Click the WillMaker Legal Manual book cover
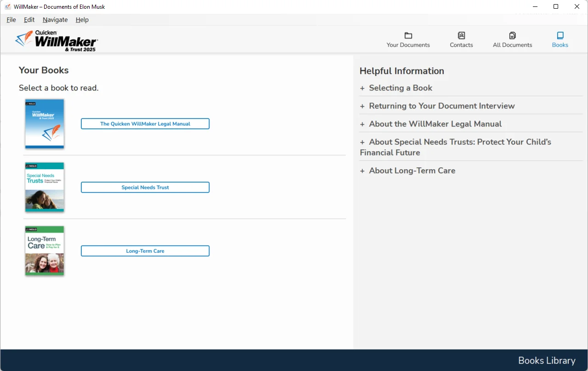The height and width of the screenshot is (371, 588). (45, 124)
